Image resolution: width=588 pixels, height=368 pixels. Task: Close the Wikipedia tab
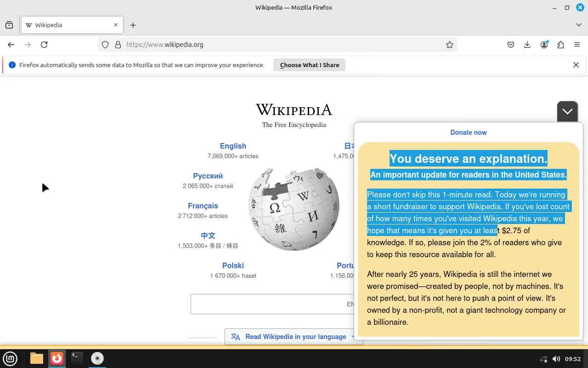[x=116, y=25]
